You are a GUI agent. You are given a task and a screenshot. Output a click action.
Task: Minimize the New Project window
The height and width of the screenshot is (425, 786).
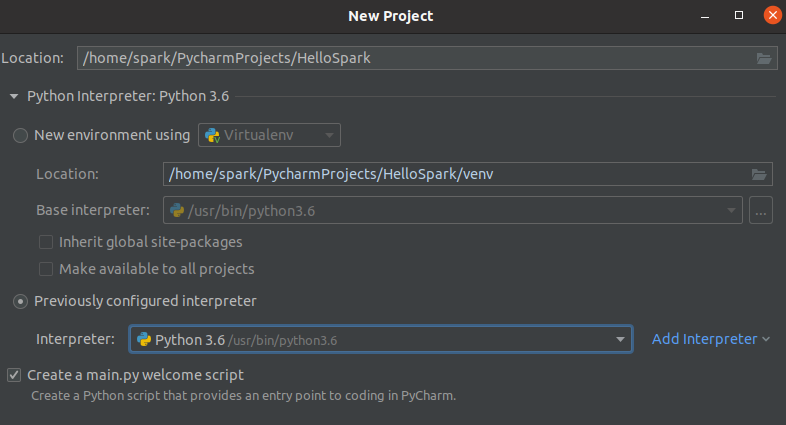coord(705,17)
